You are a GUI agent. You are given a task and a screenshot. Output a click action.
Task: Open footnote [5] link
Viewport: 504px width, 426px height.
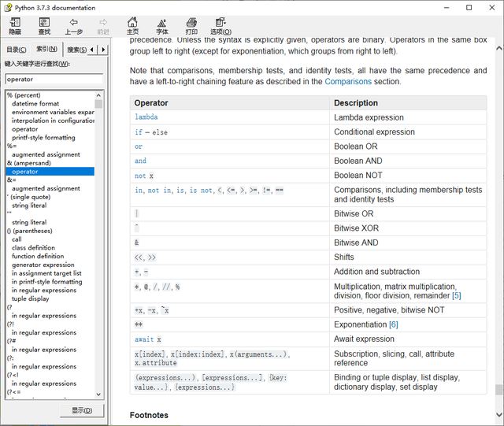[457, 295]
